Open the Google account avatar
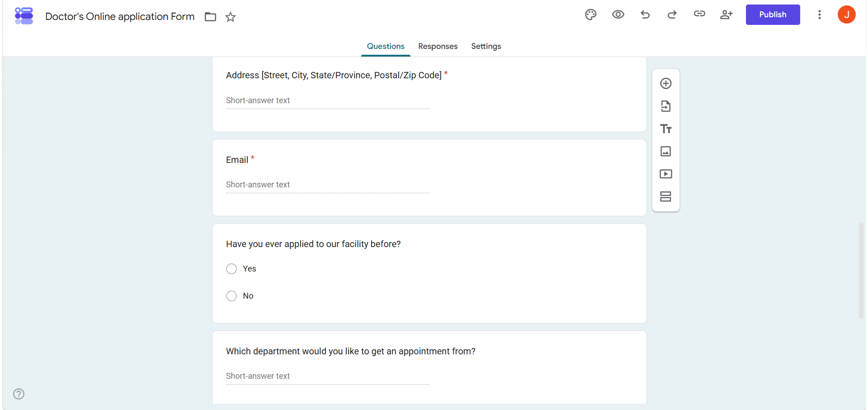 point(846,14)
